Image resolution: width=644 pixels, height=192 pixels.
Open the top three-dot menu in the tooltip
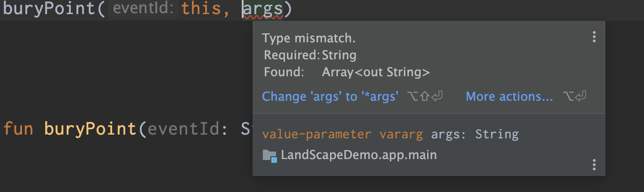pos(594,37)
